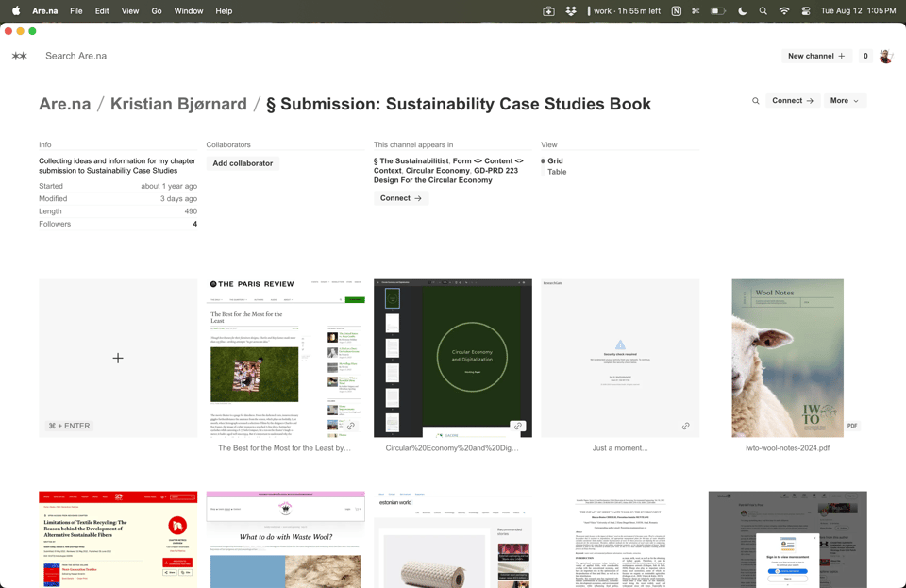Image resolution: width=906 pixels, height=588 pixels.
Task: Click the screenshot capture menu bar icon
Action: (x=549, y=11)
